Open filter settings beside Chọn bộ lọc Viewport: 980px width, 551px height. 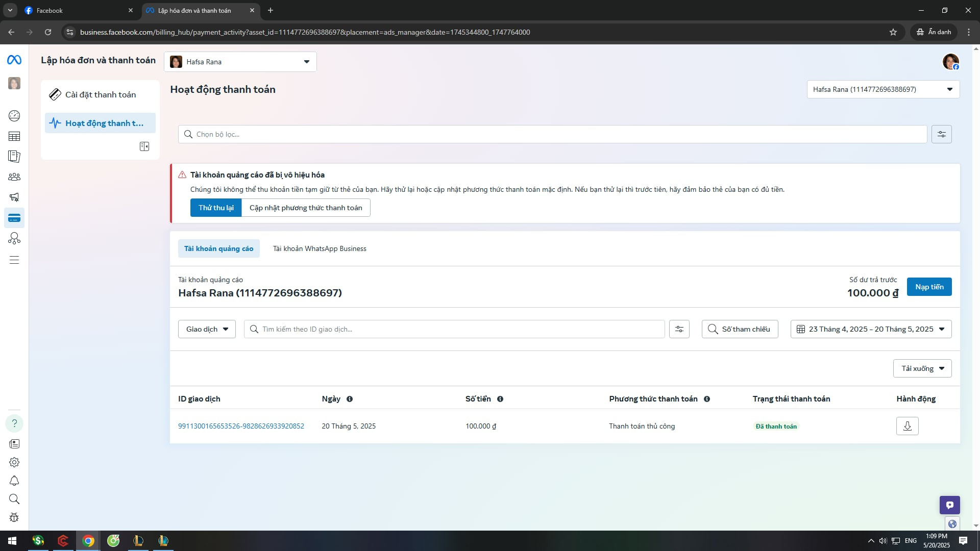point(941,134)
